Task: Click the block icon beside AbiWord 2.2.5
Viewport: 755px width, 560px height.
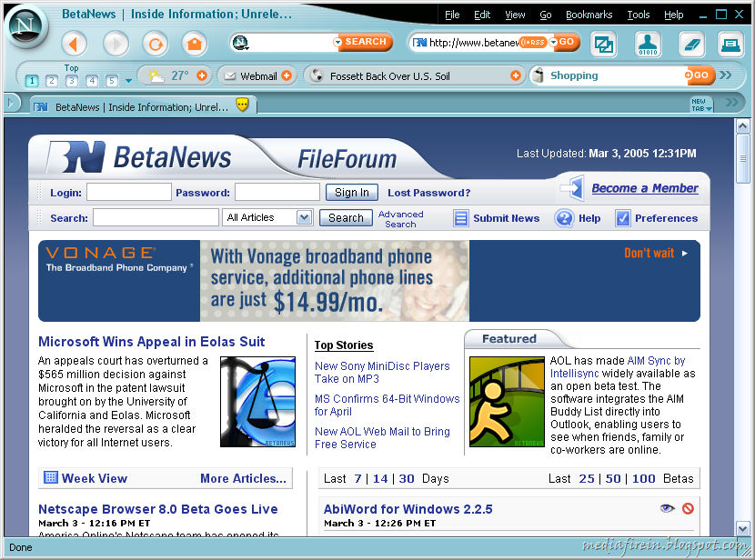Action: (x=689, y=508)
